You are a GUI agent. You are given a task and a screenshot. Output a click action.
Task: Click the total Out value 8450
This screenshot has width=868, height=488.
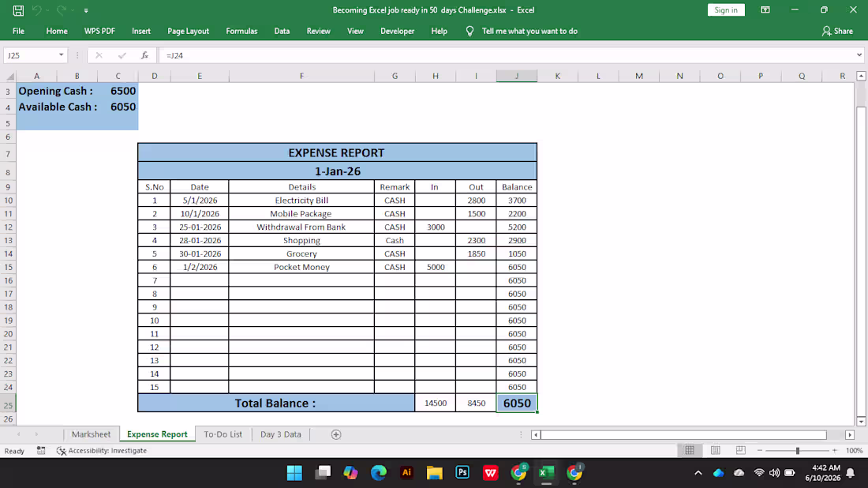[476, 404]
